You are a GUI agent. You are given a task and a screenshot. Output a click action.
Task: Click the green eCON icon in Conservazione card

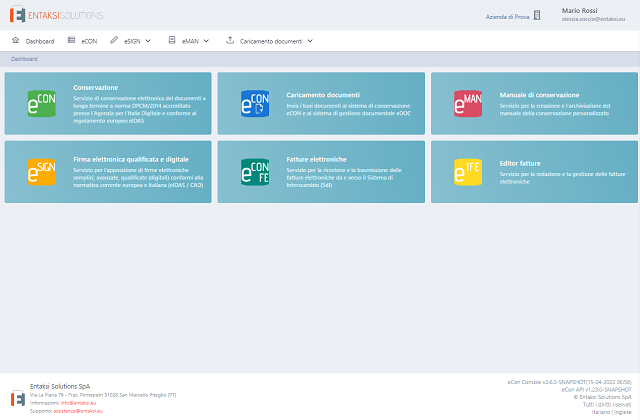click(x=41, y=104)
